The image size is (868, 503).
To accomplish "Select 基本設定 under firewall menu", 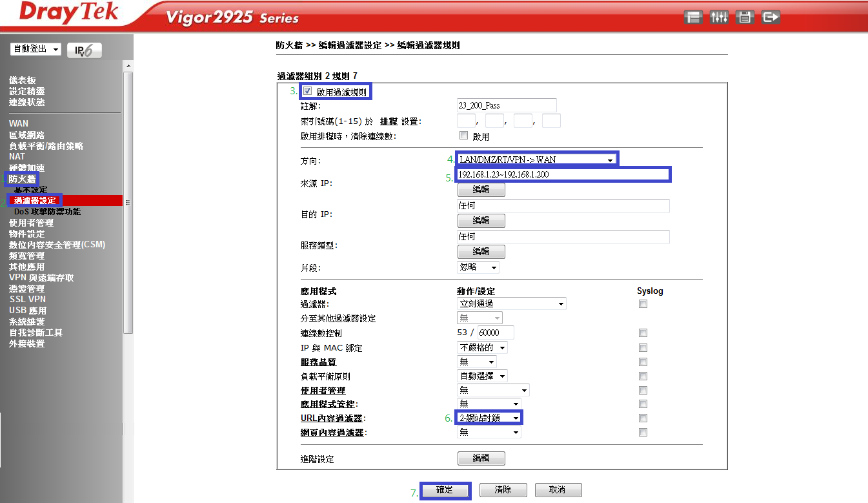I will tap(31, 190).
